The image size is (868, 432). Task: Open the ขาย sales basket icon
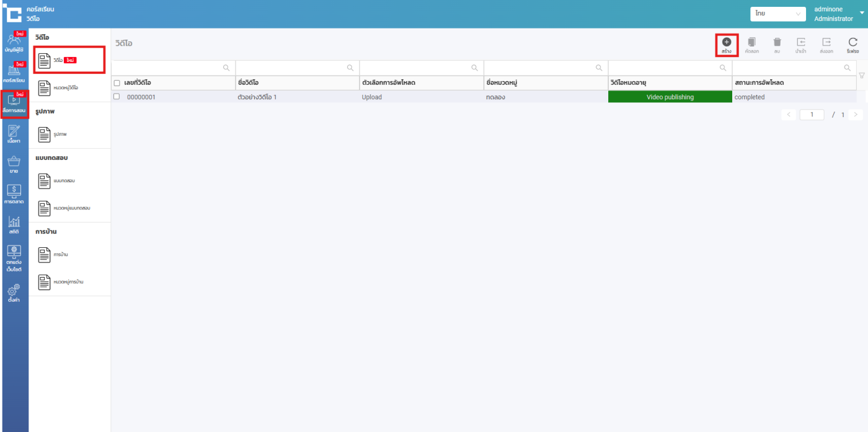coord(14,164)
